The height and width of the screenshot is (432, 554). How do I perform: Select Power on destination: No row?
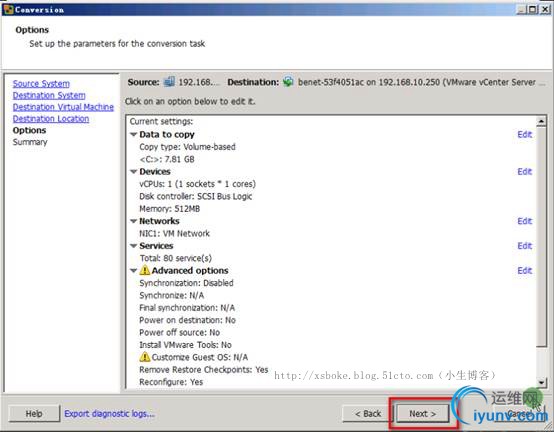coord(188,320)
